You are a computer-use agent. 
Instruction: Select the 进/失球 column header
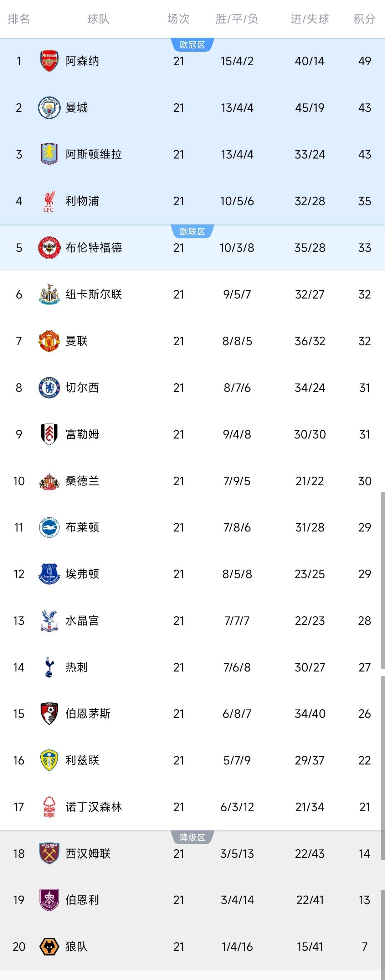tap(309, 19)
